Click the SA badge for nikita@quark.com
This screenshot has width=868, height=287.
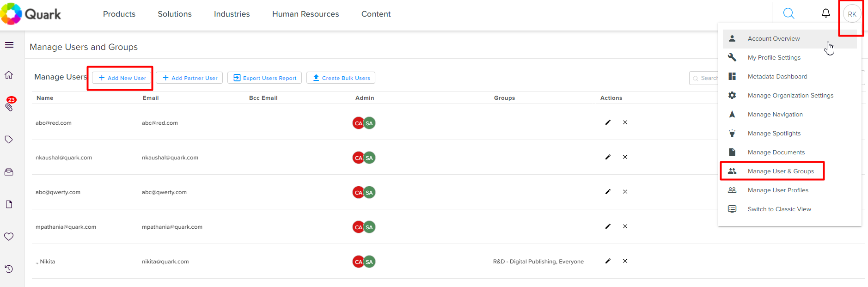click(x=369, y=262)
